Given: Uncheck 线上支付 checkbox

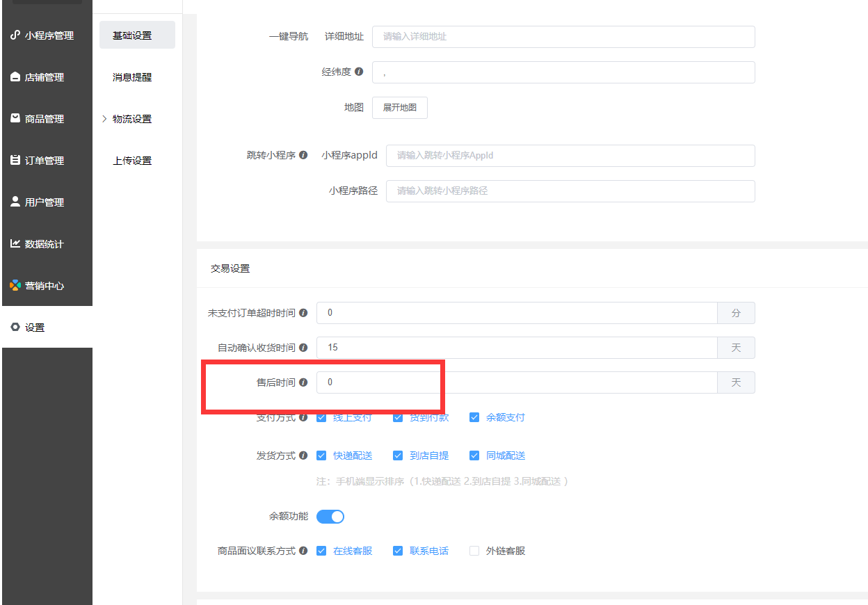Looking at the screenshot, I should 321,417.
